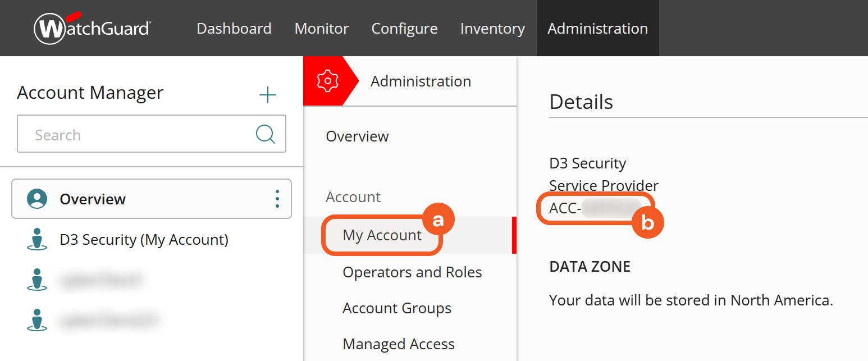Open the three-dot menu on Overview
Screen dimensions: 868x361
click(x=277, y=199)
